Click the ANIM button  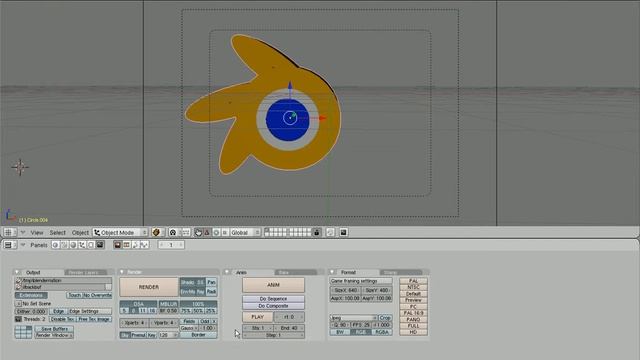click(273, 285)
